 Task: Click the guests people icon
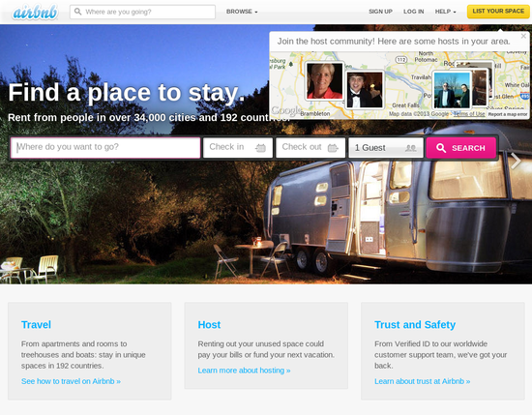tap(410, 148)
